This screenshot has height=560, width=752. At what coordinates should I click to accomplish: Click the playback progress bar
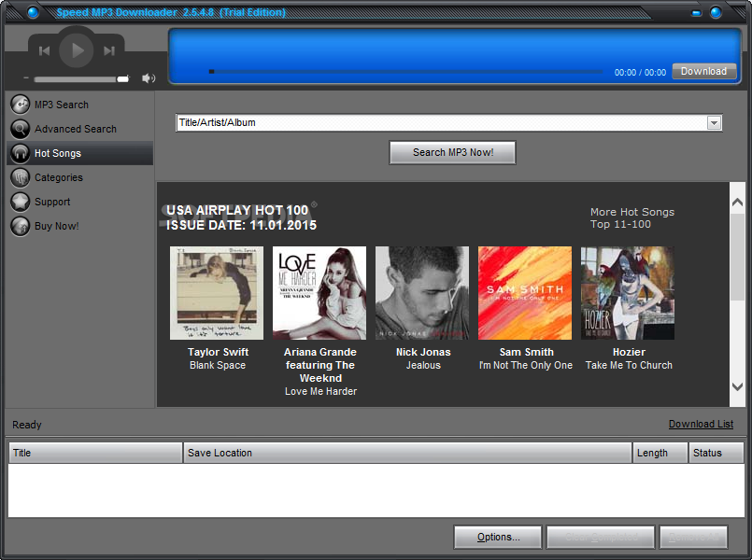click(405, 72)
